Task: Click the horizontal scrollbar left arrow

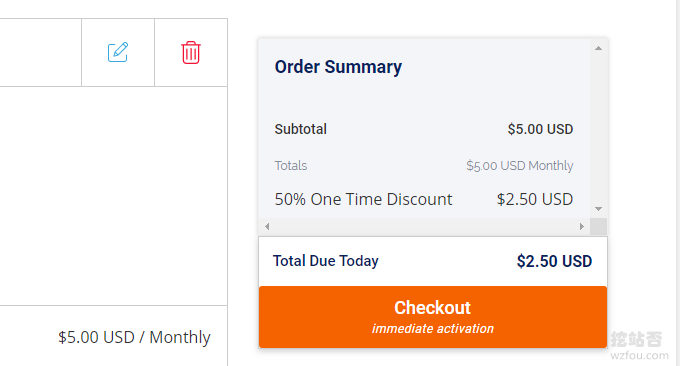Action: [x=267, y=226]
